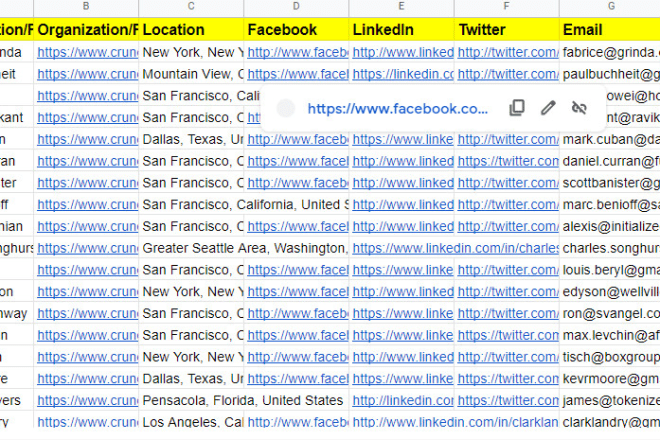The image size is (660, 440).
Task: Open Twitter link in kevrmoore row
Action: click(x=508, y=379)
